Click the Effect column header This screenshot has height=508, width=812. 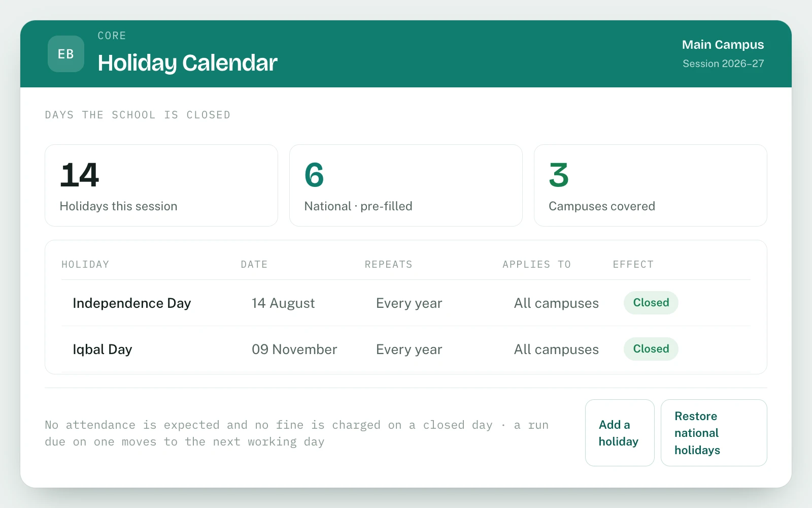[633, 264]
